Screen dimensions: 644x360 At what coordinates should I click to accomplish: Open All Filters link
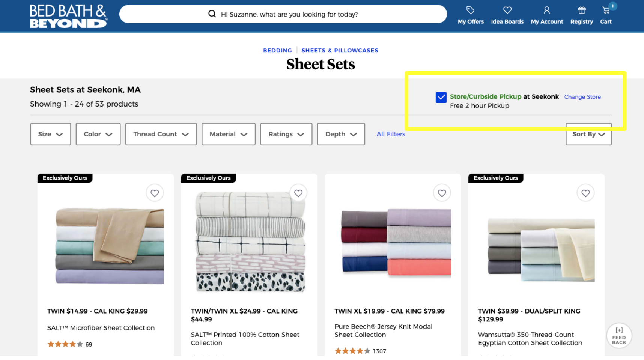[x=391, y=134]
